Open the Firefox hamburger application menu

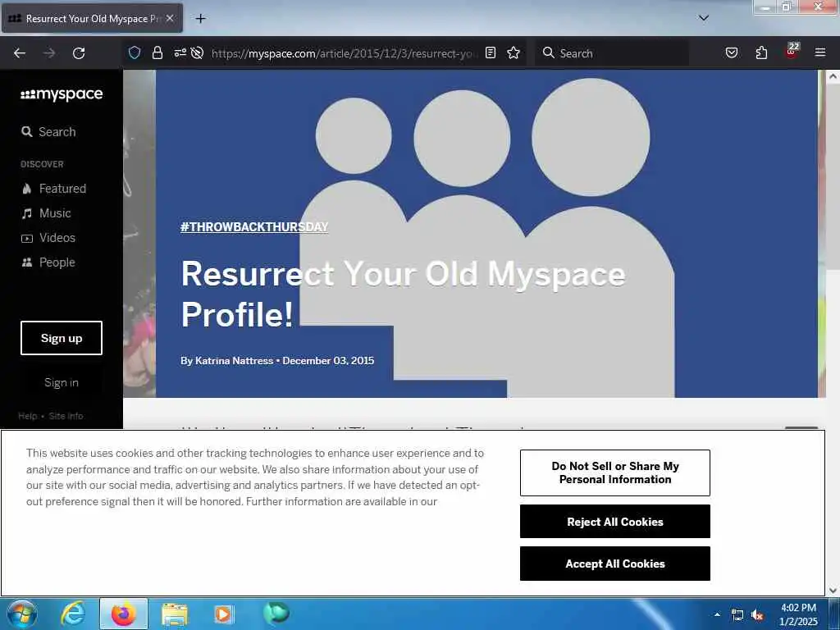819,52
